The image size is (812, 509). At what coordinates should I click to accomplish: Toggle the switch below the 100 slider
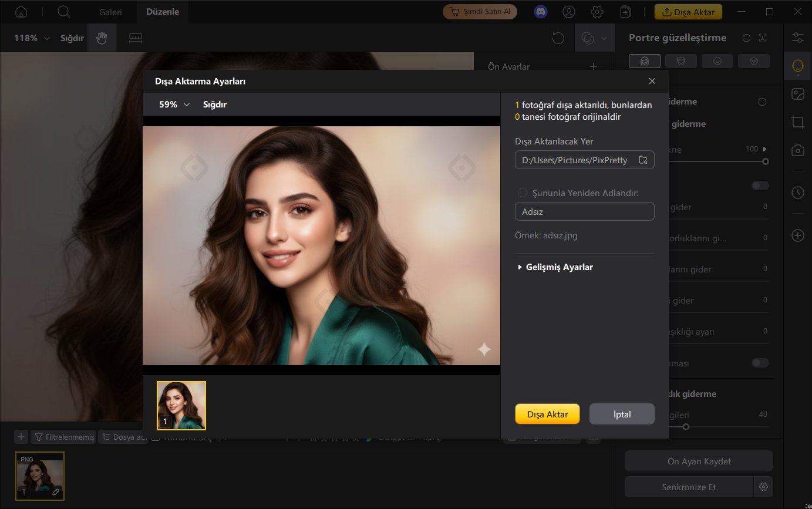pyautogui.click(x=760, y=186)
